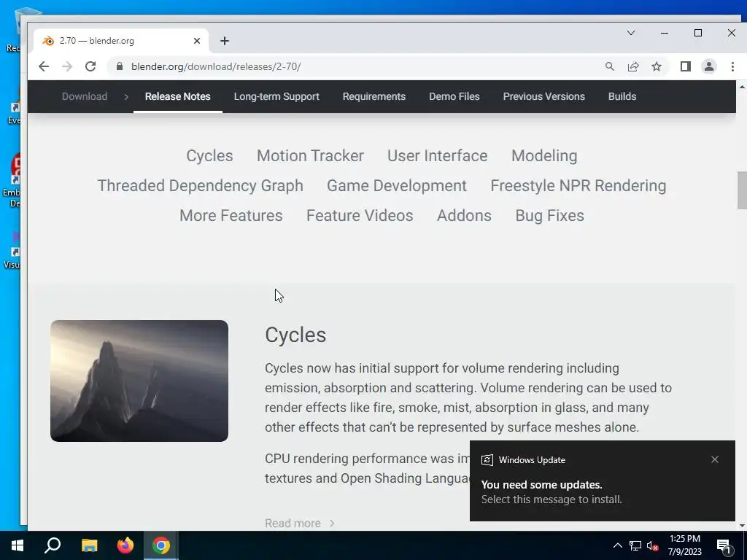
Task: Jump to Cycles section link
Action: point(209,156)
